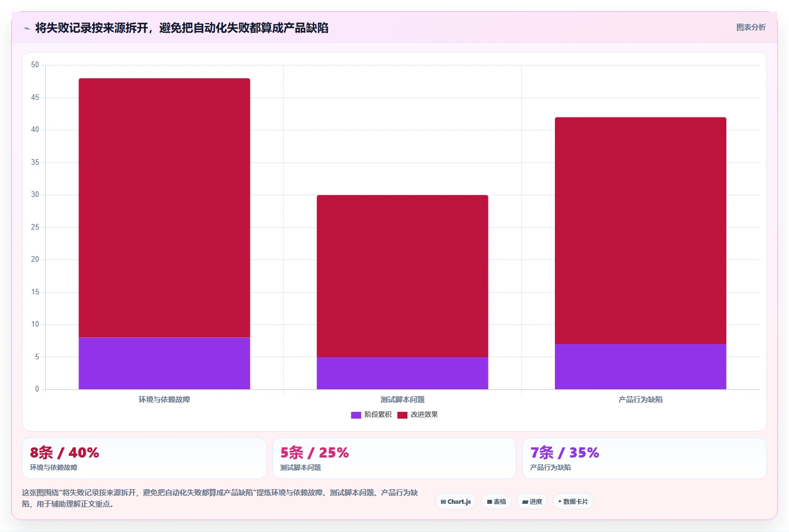Click the lightning icon beside the chart title
Image resolution: width=789 pixels, height=532 pixels.
tap(27, 28)
